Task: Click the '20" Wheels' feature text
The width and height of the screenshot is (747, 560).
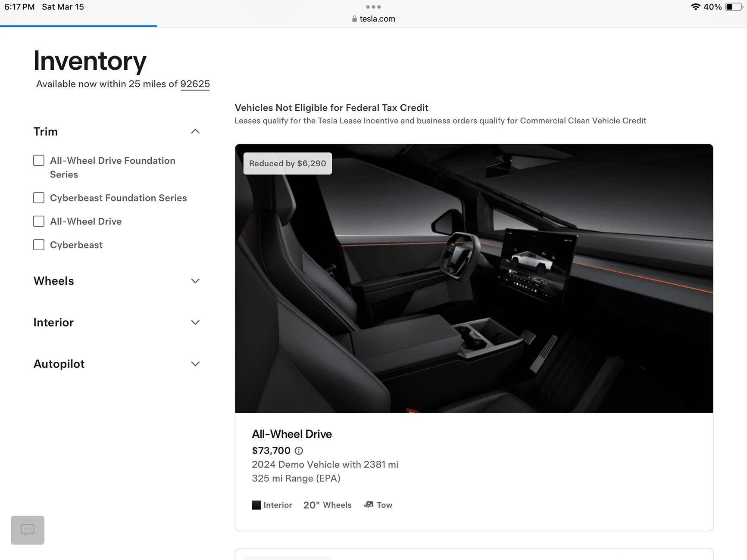Action: tap(327, 505)
